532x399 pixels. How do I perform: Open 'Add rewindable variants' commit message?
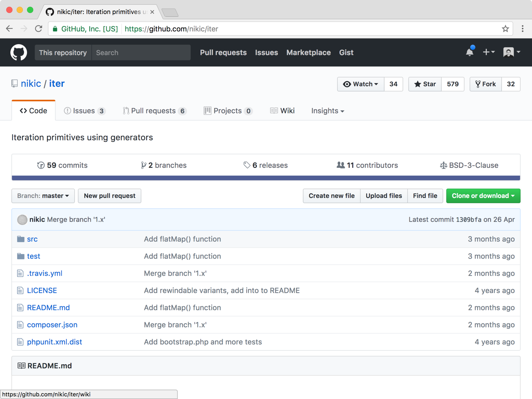pyautogui.click(x=222, y=291)
